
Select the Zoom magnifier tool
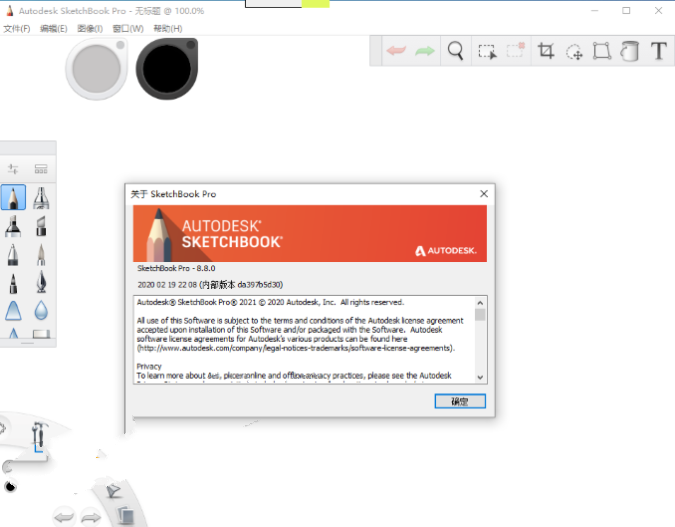(455, 51)
